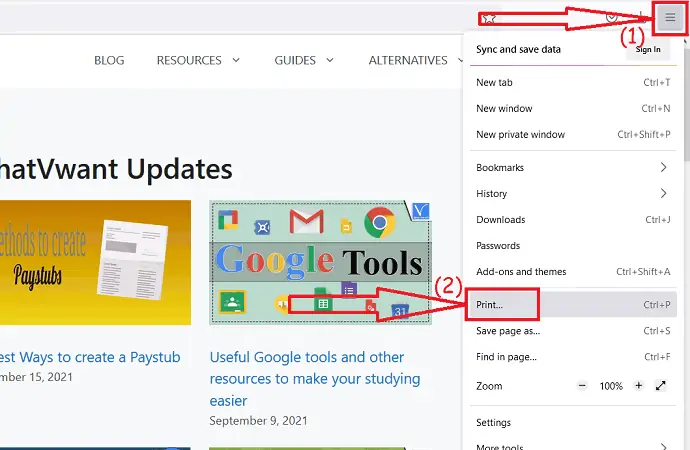Click the Sign In button
This screenshot has width=690, height=450.
(648, 49)
